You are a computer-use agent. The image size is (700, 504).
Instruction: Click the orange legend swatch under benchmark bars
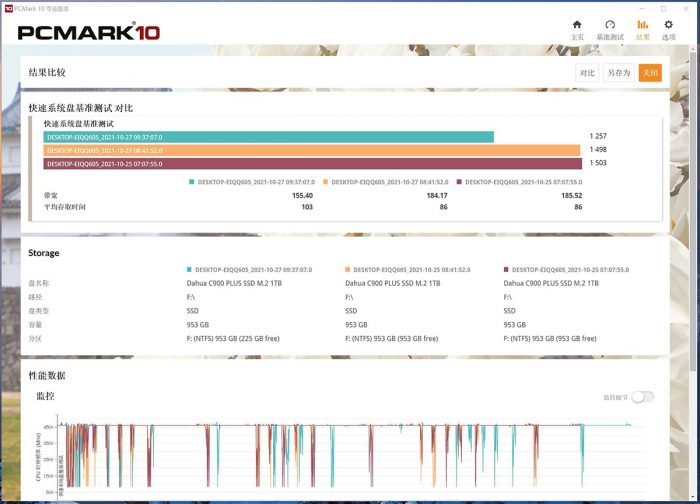(324, 182)
